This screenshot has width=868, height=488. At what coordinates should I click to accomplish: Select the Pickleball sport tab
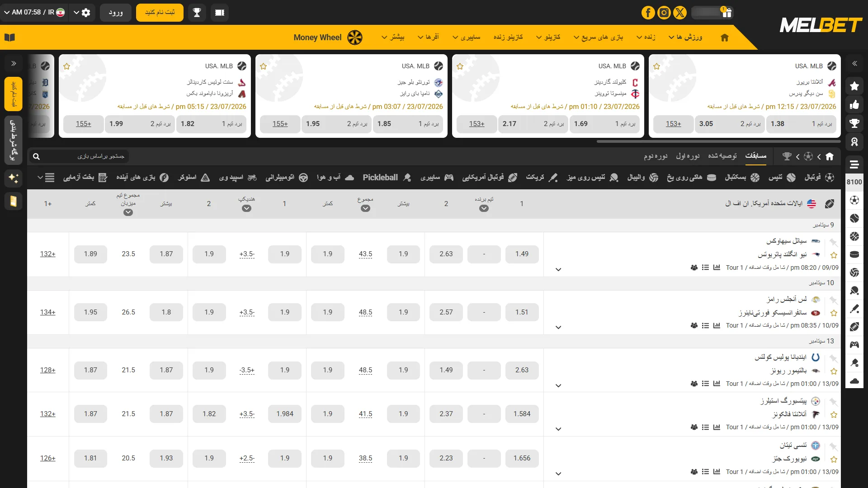pos(387,178)
